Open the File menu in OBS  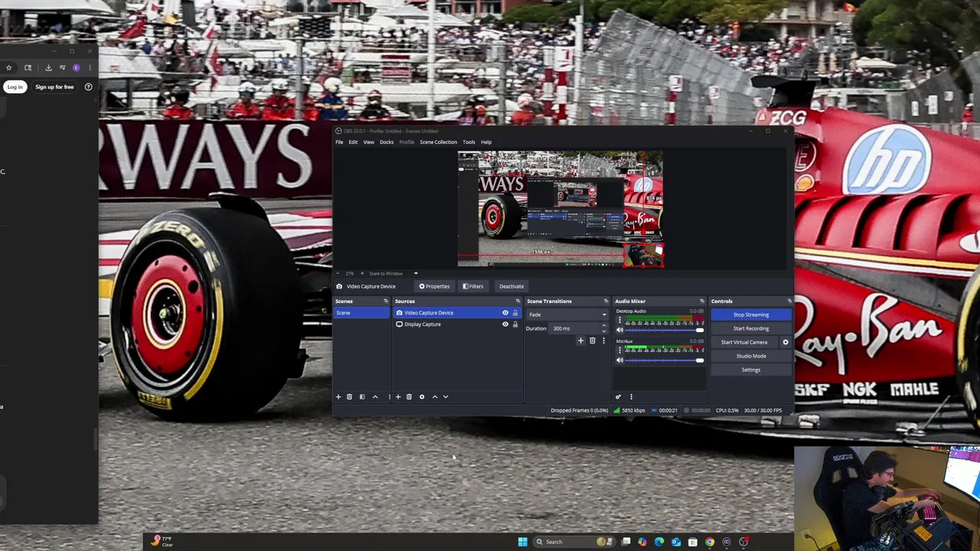pos(339,142)
